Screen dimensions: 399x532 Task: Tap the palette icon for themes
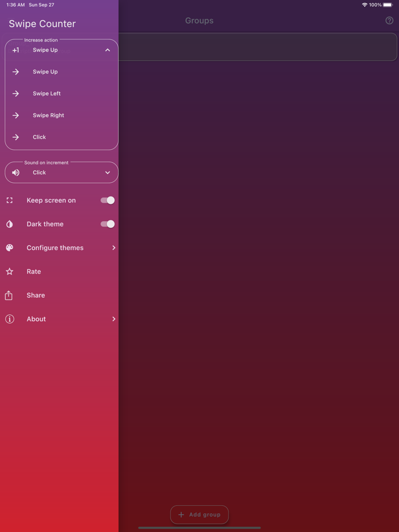[10, 248]
